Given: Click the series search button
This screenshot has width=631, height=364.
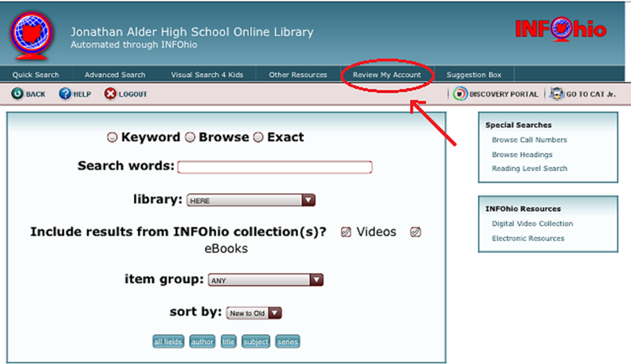Looking at the screenshot, I should coord(287,341).
